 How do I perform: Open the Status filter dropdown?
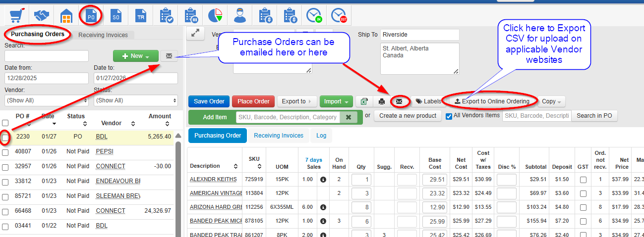click(136, 100)
